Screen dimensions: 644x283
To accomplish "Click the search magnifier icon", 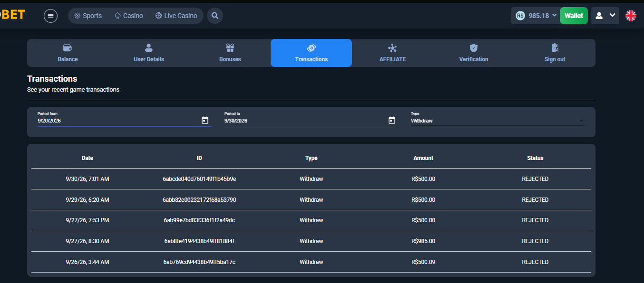I will click(x=215, y=16).
